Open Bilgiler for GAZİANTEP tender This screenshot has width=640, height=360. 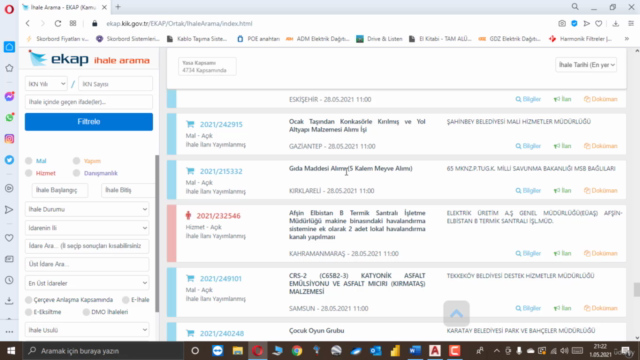[528, 146]
